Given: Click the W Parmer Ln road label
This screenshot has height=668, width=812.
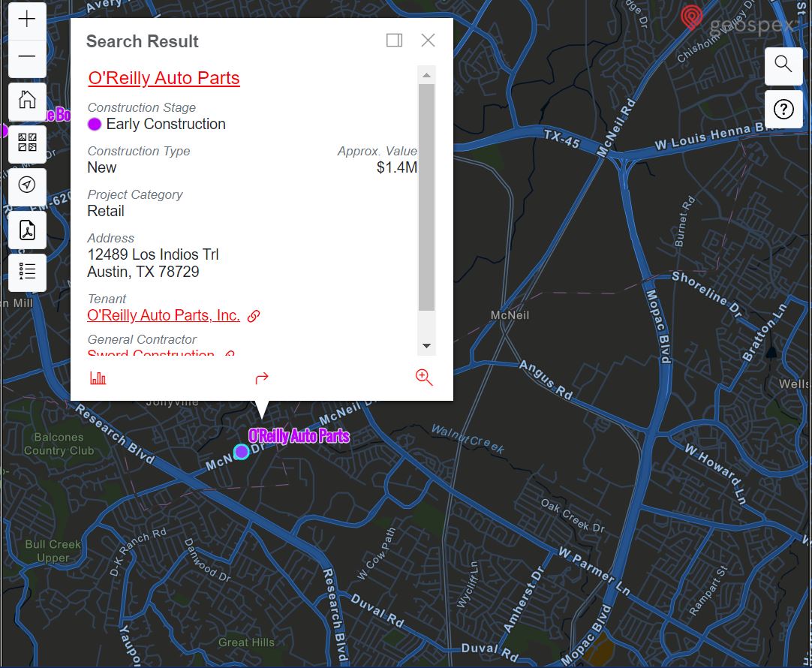Looking at the screenshot, I should pyautogui.click(x=594, y=570).
